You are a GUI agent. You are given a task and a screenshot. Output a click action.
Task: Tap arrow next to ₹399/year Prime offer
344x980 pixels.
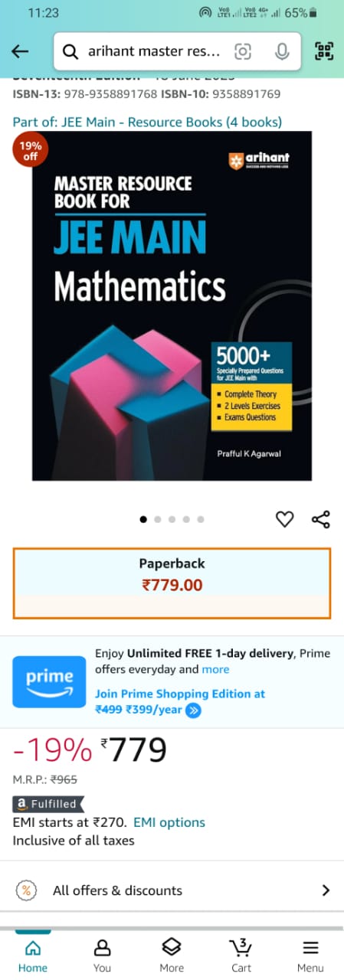[194, 710]
